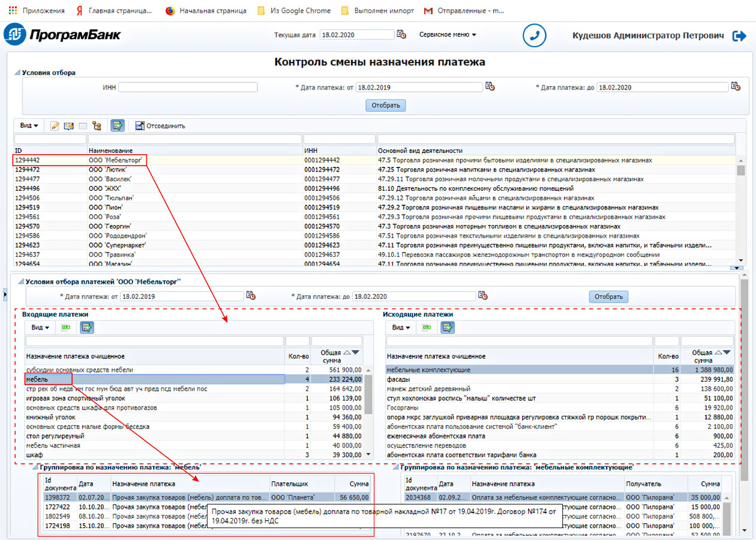
Task: Click the phone call icon in header
Action: (534, 35)
